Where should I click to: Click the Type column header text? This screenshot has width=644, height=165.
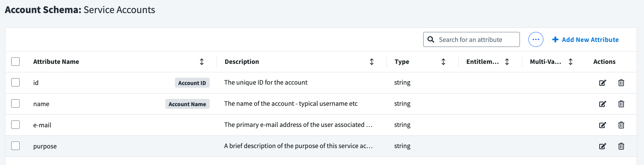[402, 62]
